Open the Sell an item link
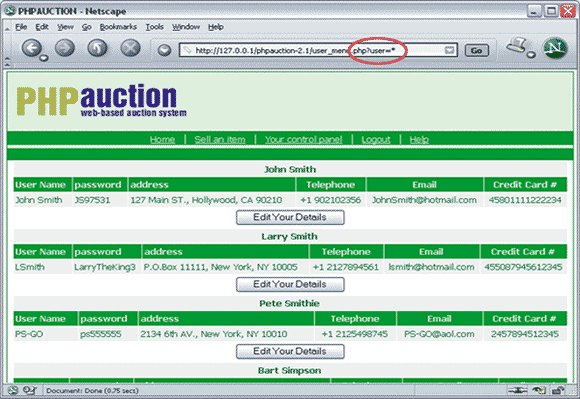This screenshot has height=399, width=580. click(x=220, y=139)
